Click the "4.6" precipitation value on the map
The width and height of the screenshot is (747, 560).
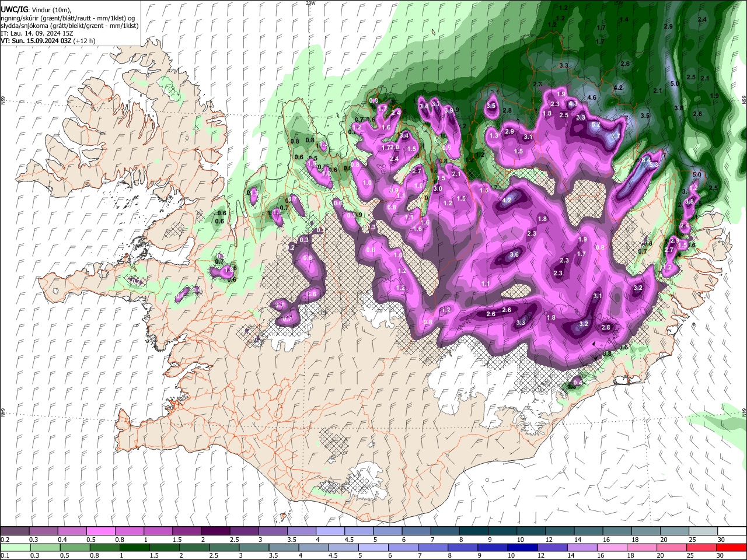[592, 97]
